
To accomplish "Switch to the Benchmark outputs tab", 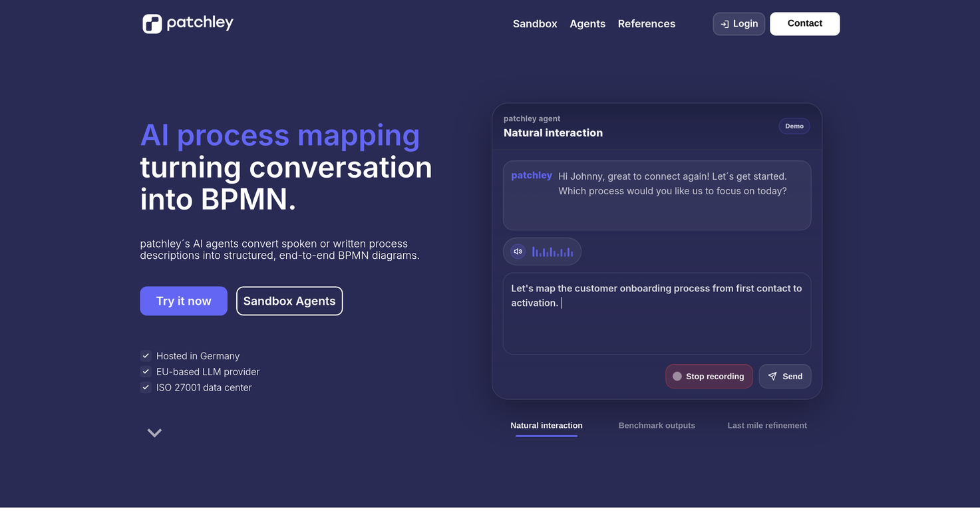I will (657, 425).
